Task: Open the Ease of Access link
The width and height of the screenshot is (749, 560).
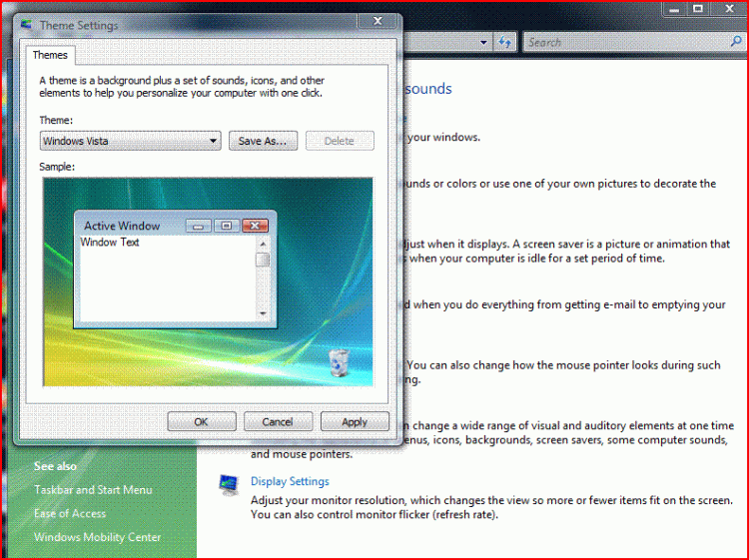Action: 70,514
